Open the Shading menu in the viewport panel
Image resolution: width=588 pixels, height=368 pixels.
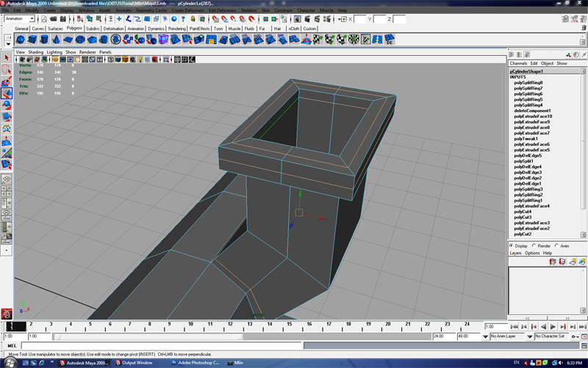35,52
